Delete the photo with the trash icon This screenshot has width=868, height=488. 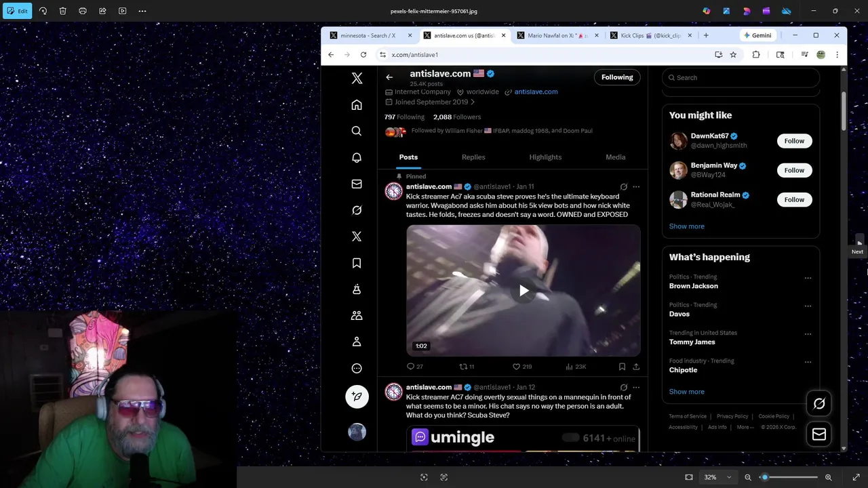pos(62,11)
